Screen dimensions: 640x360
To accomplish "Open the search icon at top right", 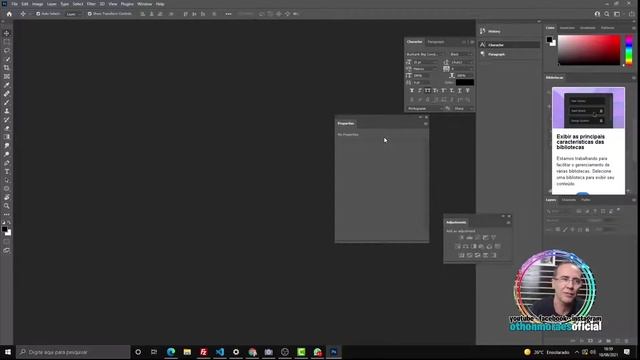I will point(607,14).
